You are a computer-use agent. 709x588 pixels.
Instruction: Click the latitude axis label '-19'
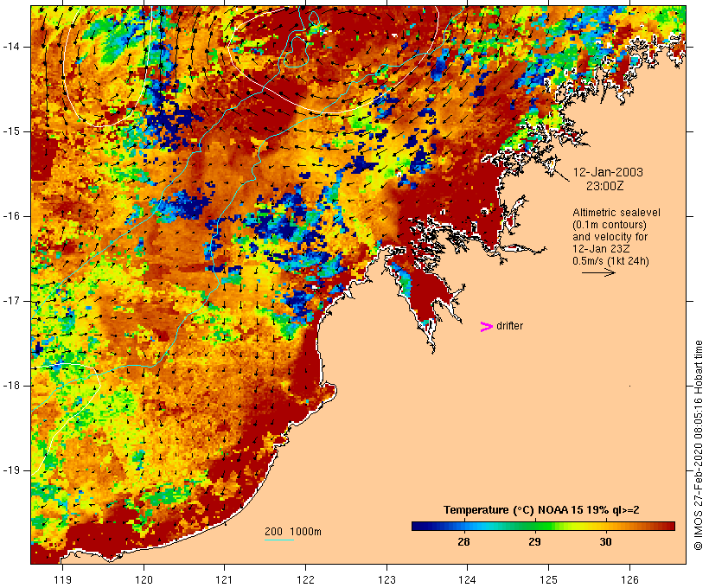point(11,470)
